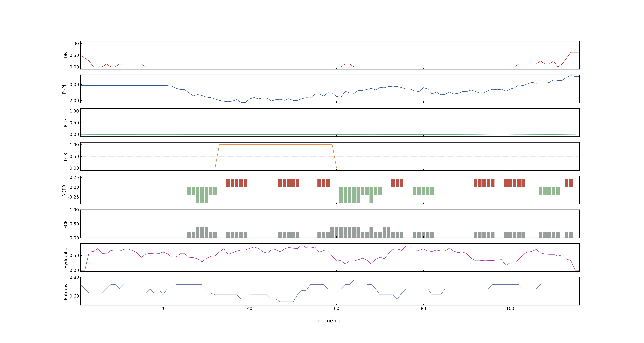Viewport: 644px width, 343px height.
Task: Click the LCR axis label
Action: tap(66, 157)
